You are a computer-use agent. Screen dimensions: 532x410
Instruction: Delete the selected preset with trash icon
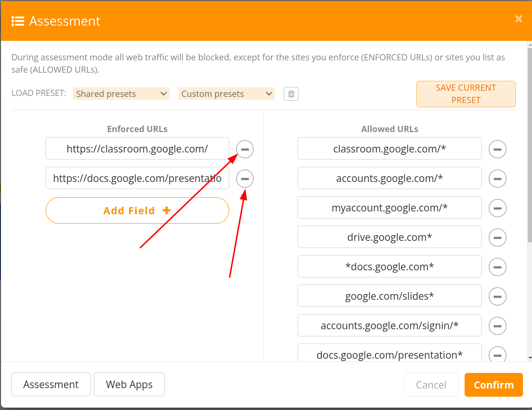(x=291, y=94)
